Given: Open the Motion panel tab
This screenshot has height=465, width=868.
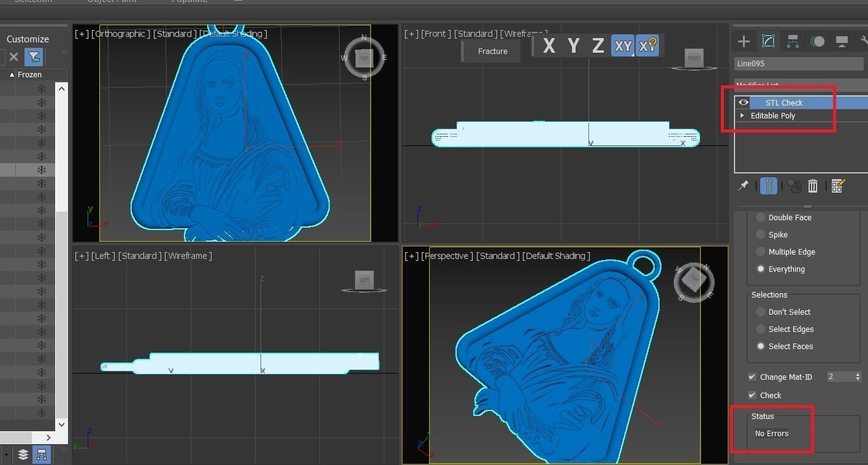Looking at the screenshot, I should (817, 42).
